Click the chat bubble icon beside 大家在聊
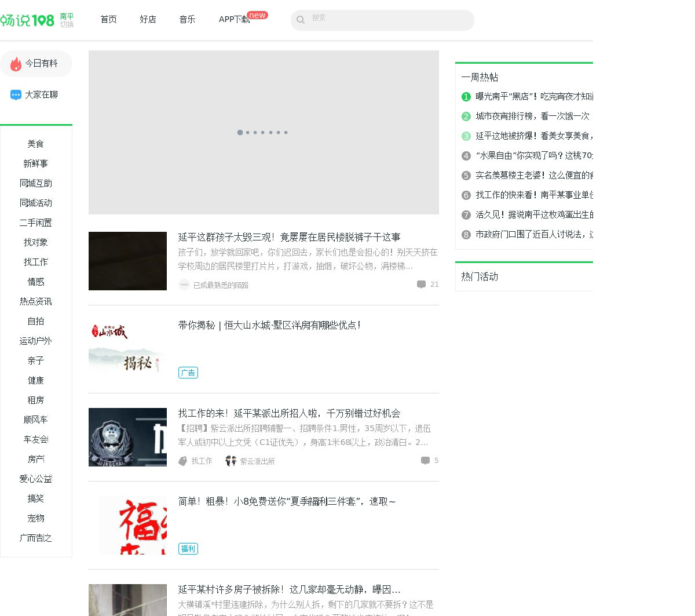Screen dimensions: 695x616 coord(16,95)
